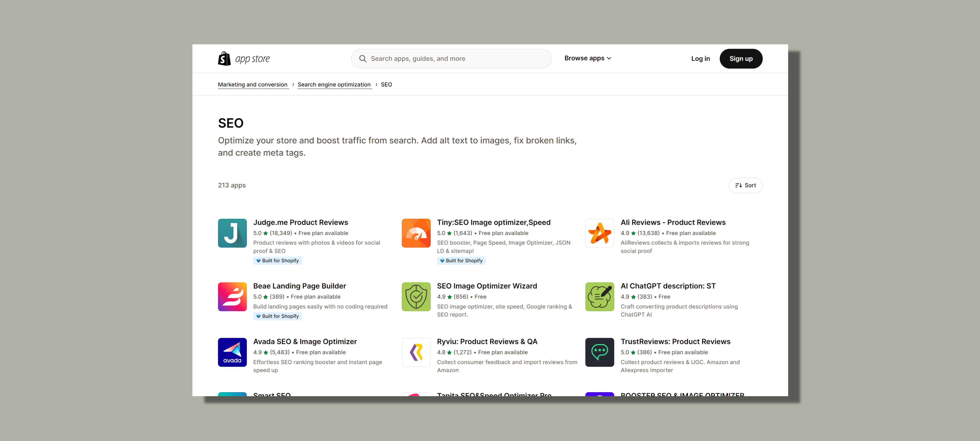The height and width of the screenshot is (441, 980).
Task: Click the Avada SEO app icon
Action: (232, 352)
